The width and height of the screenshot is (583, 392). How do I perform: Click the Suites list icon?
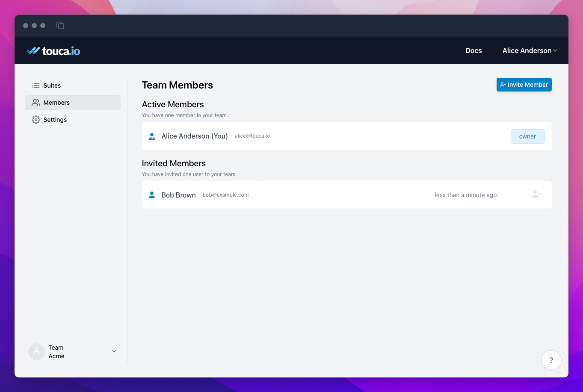(36, 85)
